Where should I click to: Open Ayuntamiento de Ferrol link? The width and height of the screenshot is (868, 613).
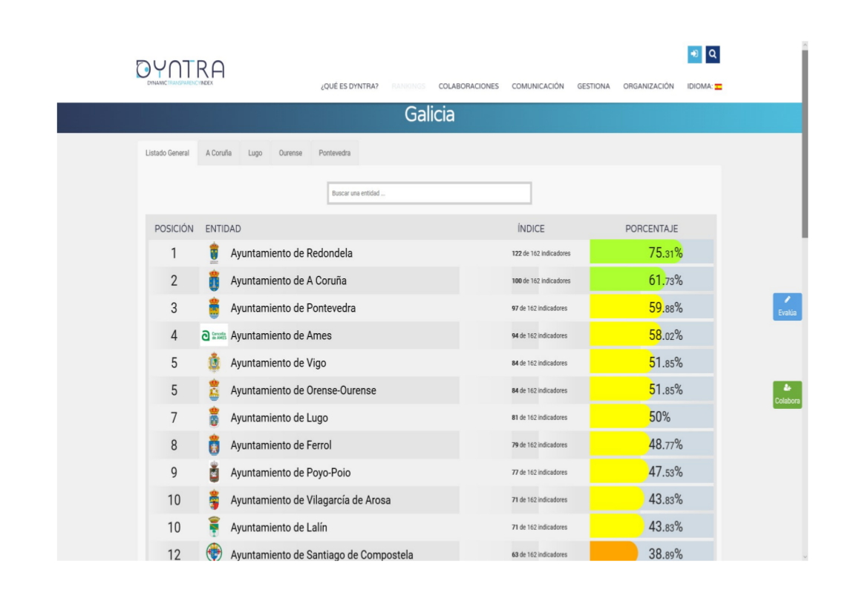281,445
